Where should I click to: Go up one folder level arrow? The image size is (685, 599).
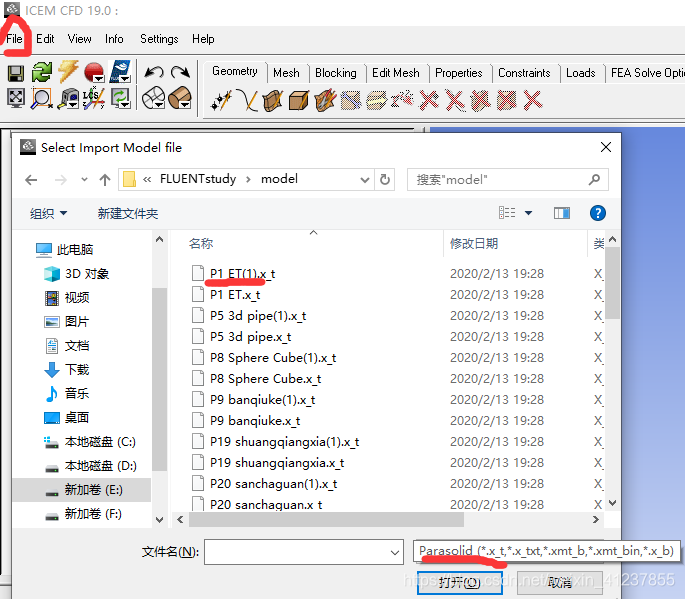[x=105, y=180]
